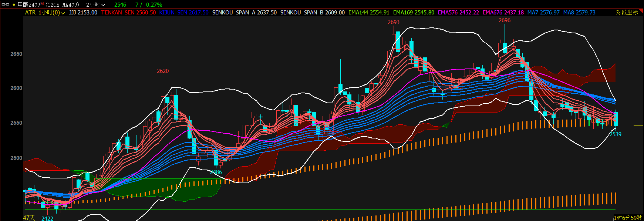Click the 2486 low price marker
The image size is (644, 221).
[x=216, y=172]
